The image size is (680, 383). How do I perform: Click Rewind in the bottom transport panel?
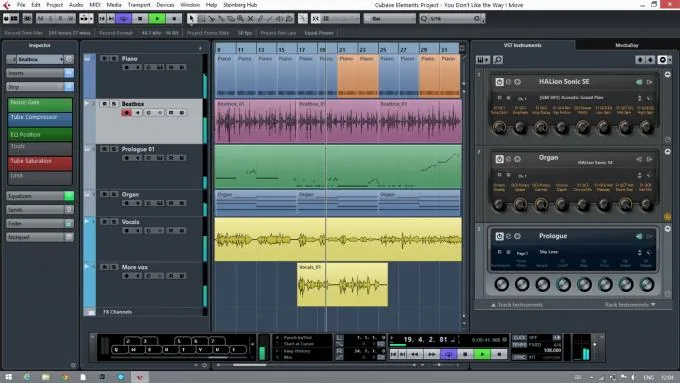(x=415, y=354)
